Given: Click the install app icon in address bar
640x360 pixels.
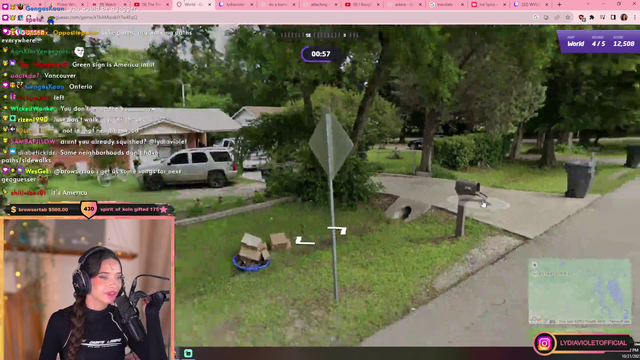Looking at the screenshot, I should tap(546, 18).
